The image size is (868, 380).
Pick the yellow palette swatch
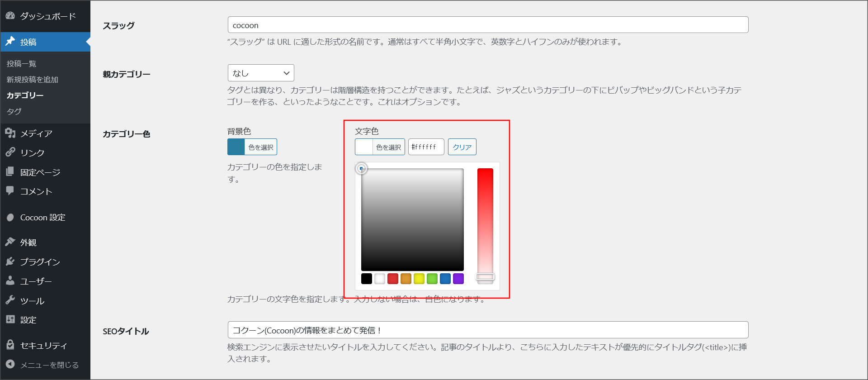tap(419, 279)
